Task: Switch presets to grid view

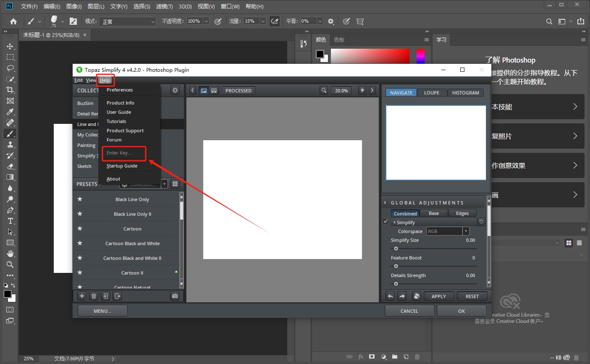Action: 175,184
